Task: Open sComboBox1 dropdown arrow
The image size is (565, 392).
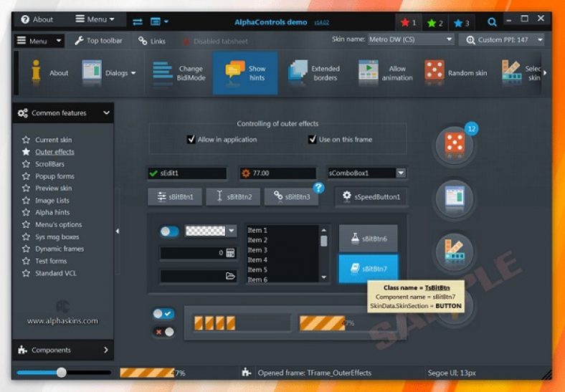Action: coord(401,173)
